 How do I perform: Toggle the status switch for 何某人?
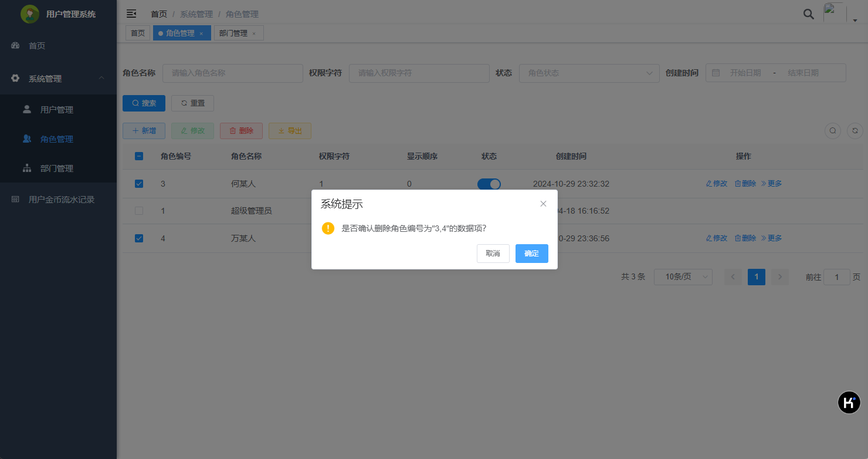(x=489, y=184)
